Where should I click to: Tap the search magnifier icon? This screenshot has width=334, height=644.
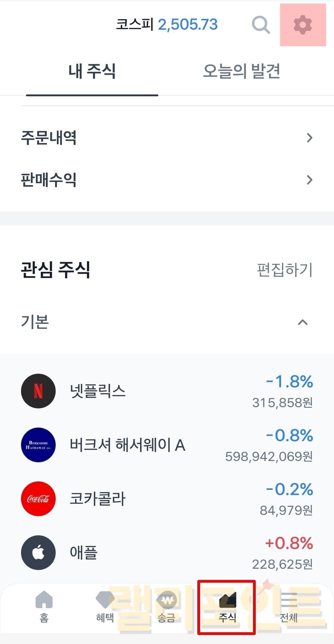coord(261,25)
